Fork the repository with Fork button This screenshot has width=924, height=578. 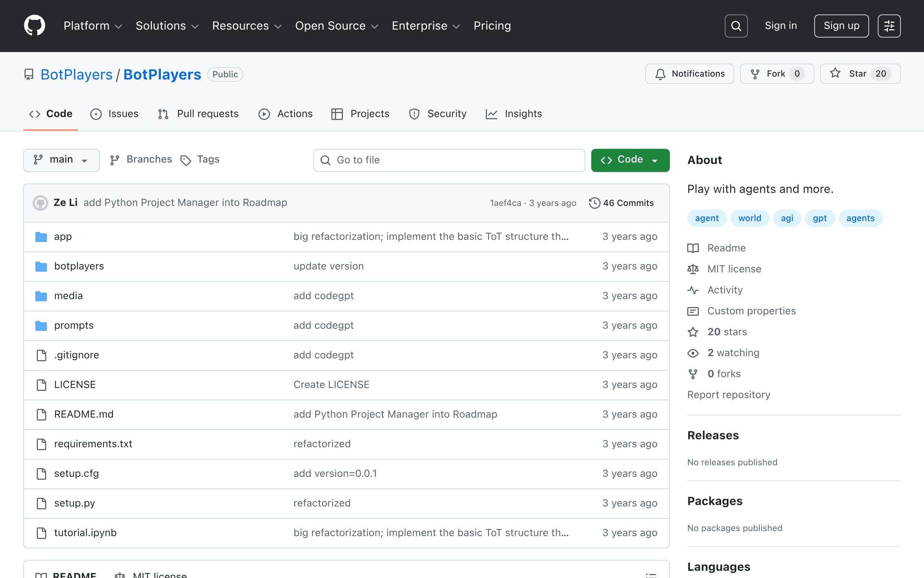tap(777, 74)
